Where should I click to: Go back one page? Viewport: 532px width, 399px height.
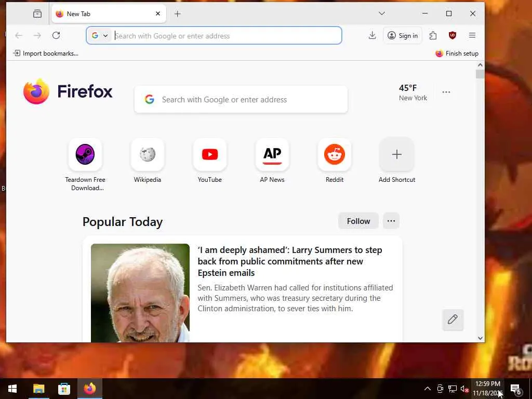pos(19,35)
